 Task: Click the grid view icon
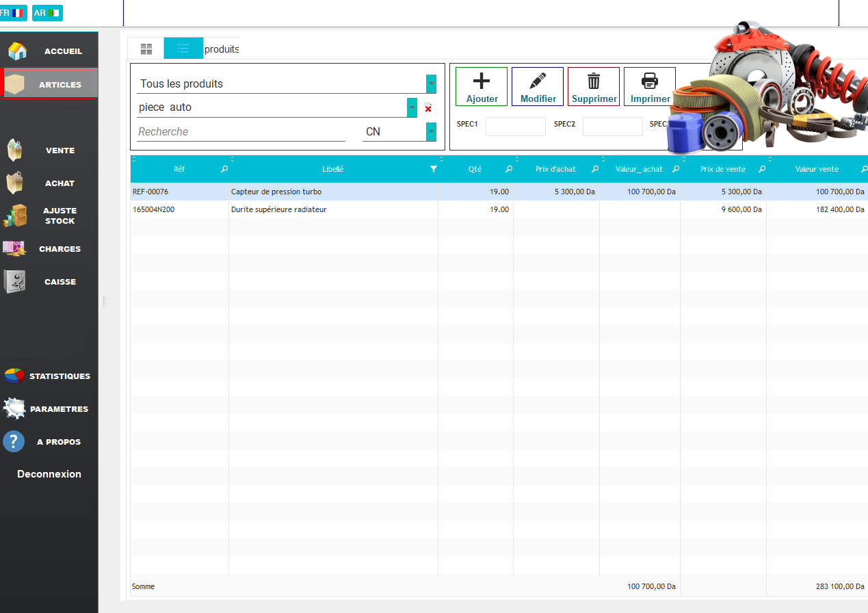pyautogui.click(x=146, y=49)
